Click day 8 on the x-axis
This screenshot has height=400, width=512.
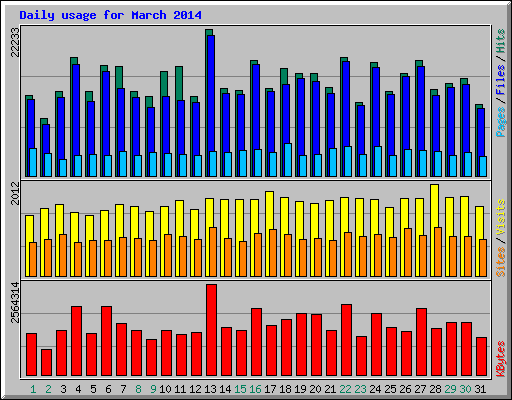pyautogui.click(x=138, y=389)
